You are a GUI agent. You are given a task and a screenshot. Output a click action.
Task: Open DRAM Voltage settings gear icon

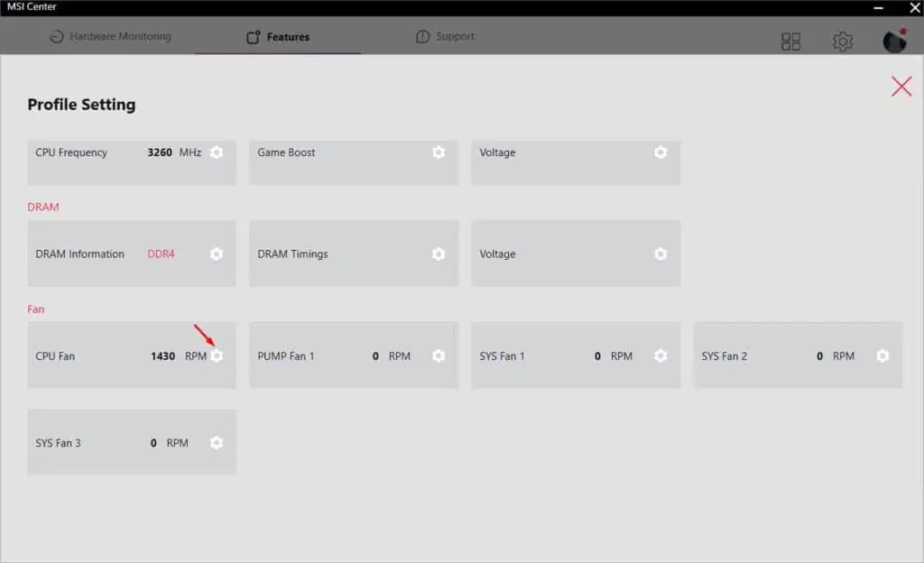click(x=661, y=254)
